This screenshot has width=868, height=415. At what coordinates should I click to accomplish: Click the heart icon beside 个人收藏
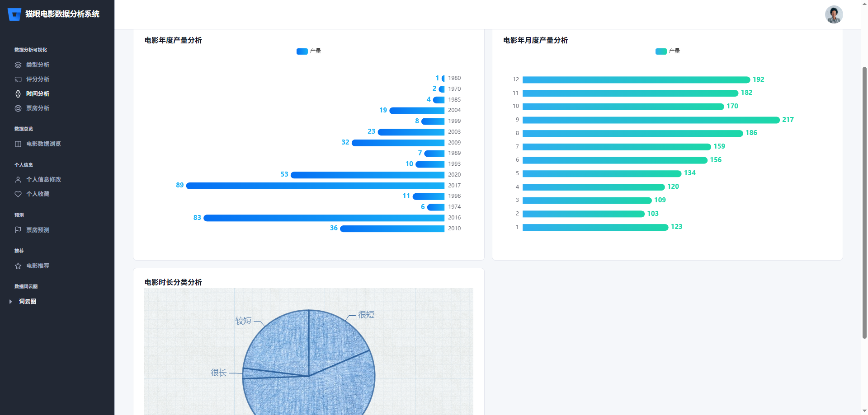18,194
